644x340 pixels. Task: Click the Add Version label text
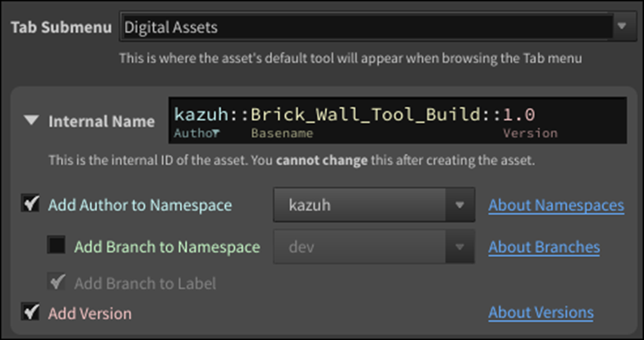pyautogui.click(x=89, y=314)
